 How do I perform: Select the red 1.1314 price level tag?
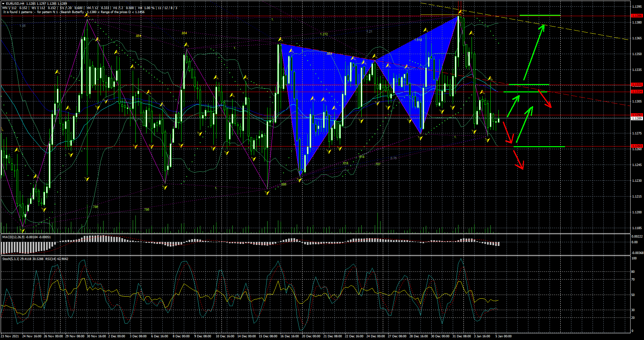click(637, 91)
